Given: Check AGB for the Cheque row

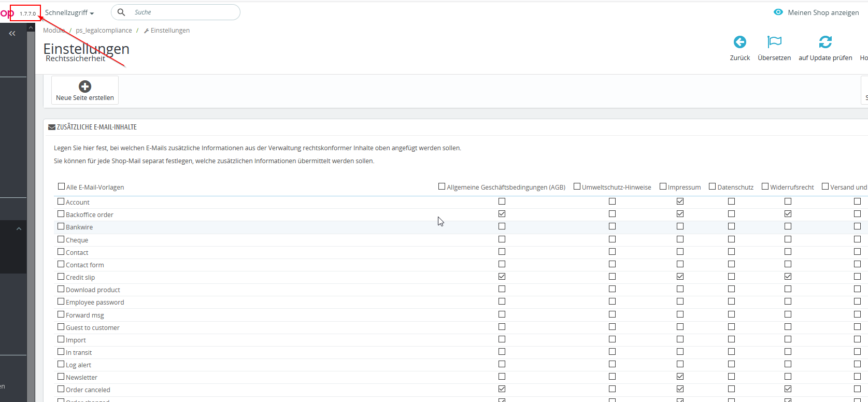Looking at the screenshot, I should (502, 239).
